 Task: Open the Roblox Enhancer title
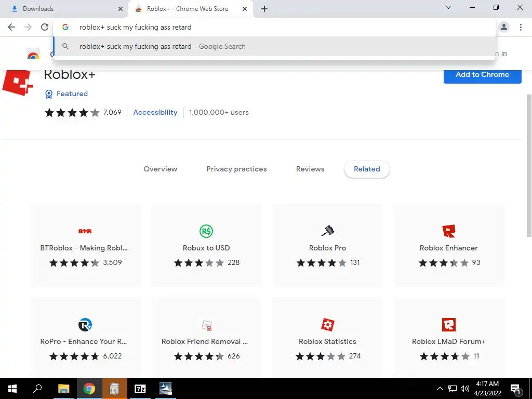(448, 248)
